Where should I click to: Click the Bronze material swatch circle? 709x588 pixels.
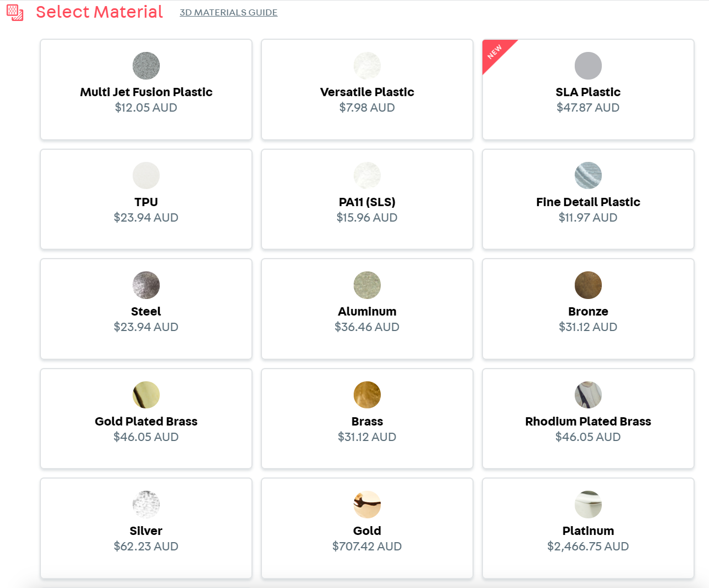[x=587, y=285]
